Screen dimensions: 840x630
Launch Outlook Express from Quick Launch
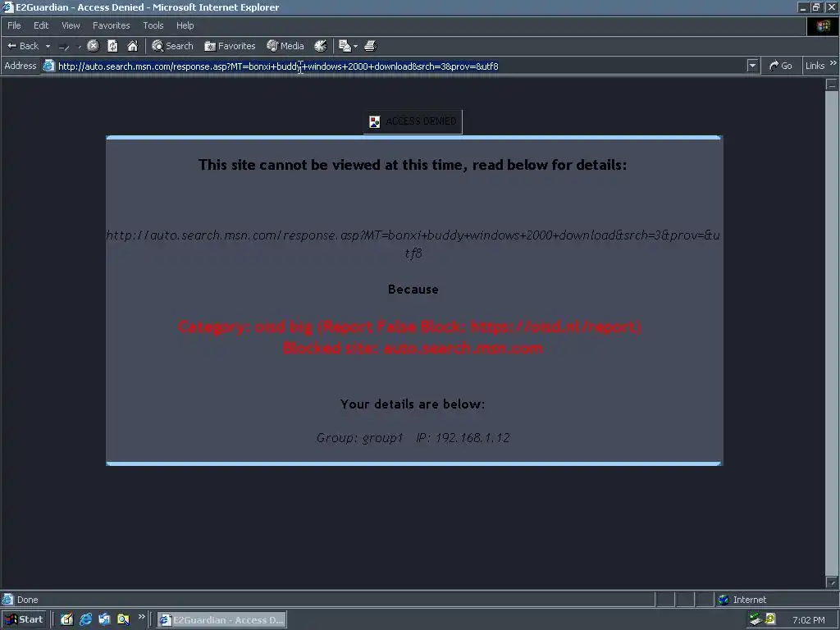[x=104, y=619]
